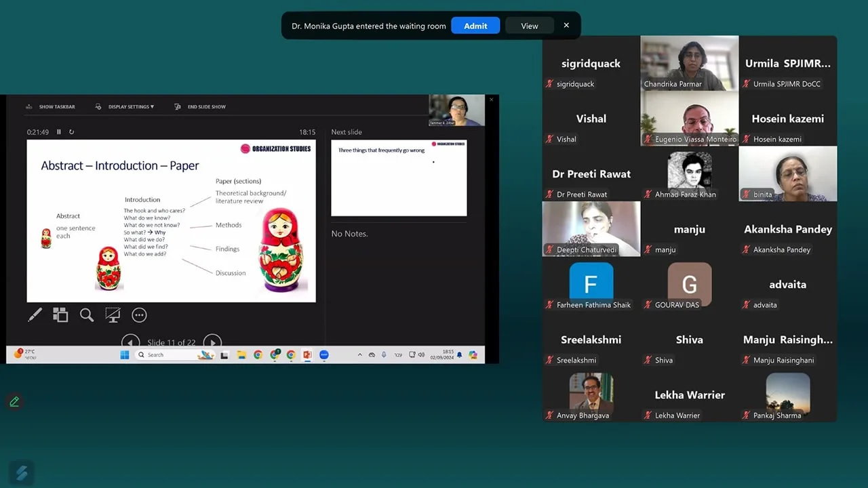
Task: Expand hidden system tray icons chevron
Action: 360,355
